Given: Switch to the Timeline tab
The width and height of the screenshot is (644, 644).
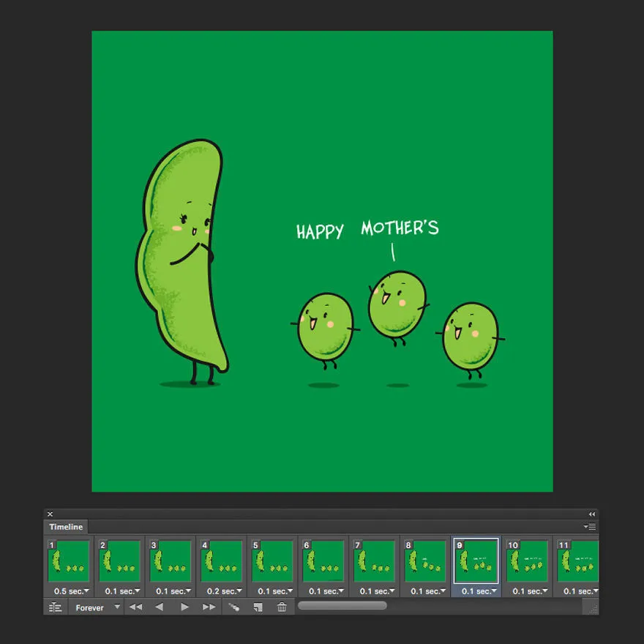Looking at the screenshot, I should [66, 527].
